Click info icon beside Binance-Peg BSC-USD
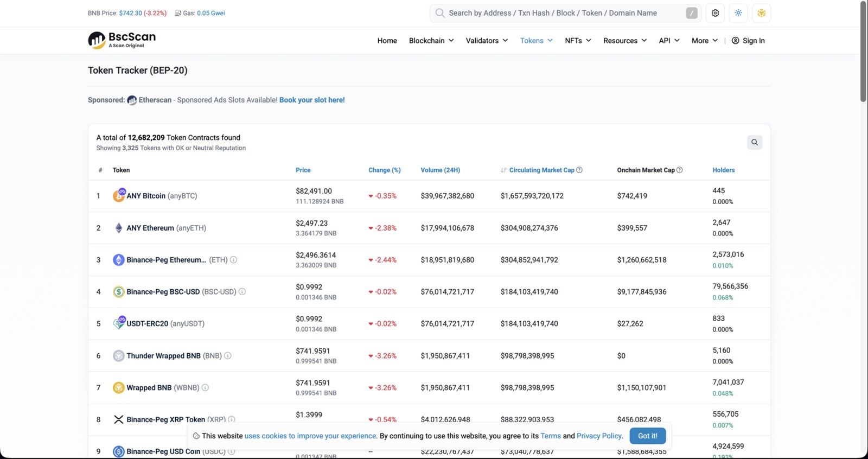 coord(242,291)
